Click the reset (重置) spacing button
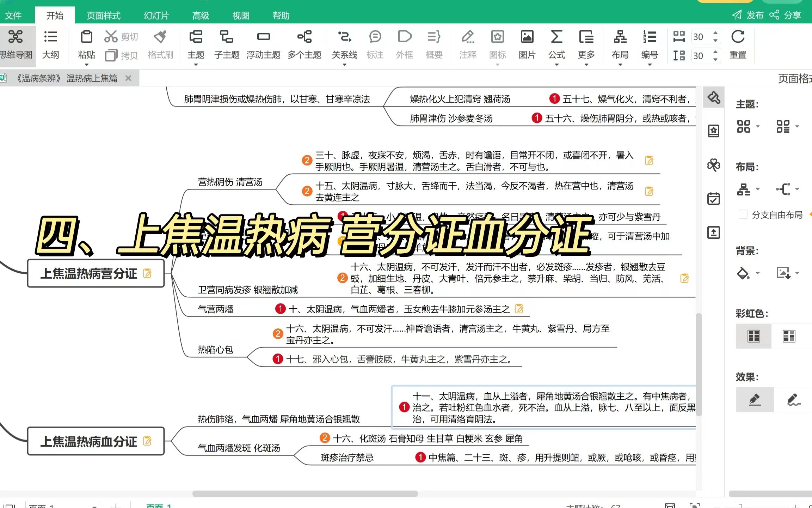 [x=738, y=45]
